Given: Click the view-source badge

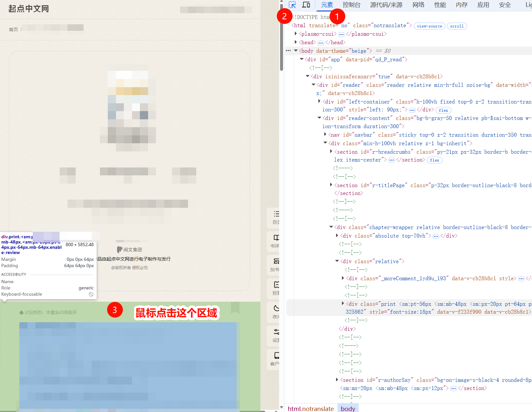Looking at the screenshot, I should (429, 26).
